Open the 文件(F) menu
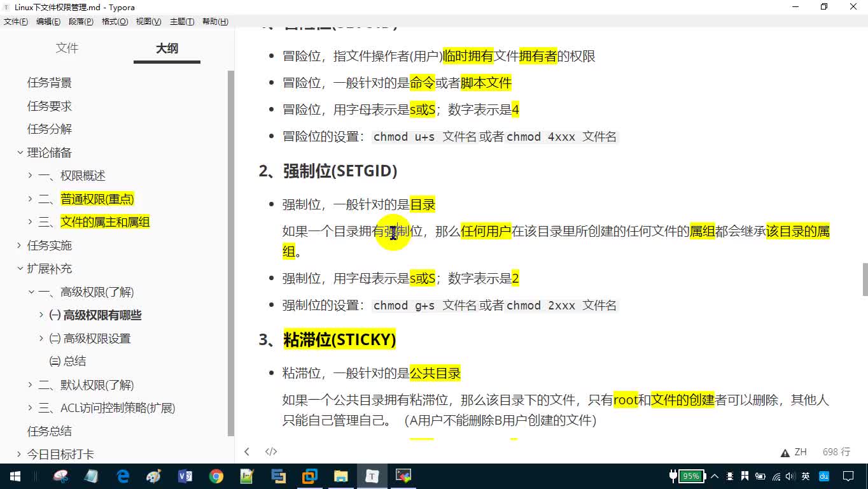868x489 pixels. tap(16, 22)
